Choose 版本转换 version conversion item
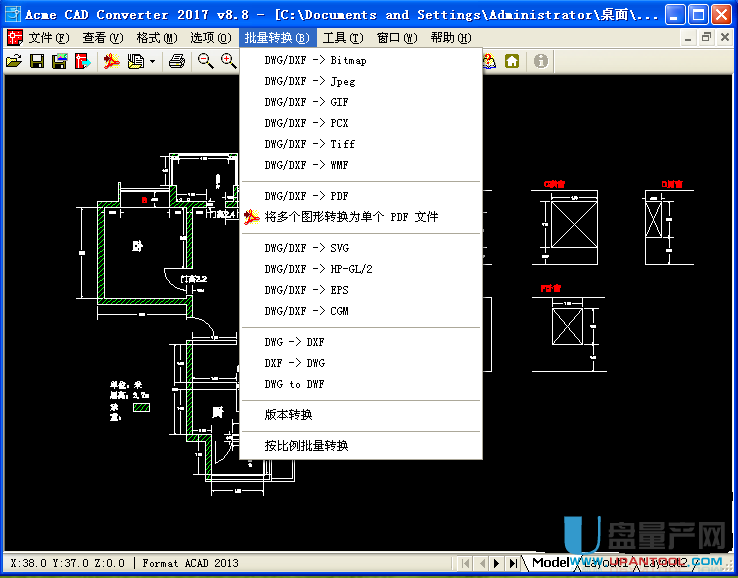The image size is (738, 578). [288, 415]
